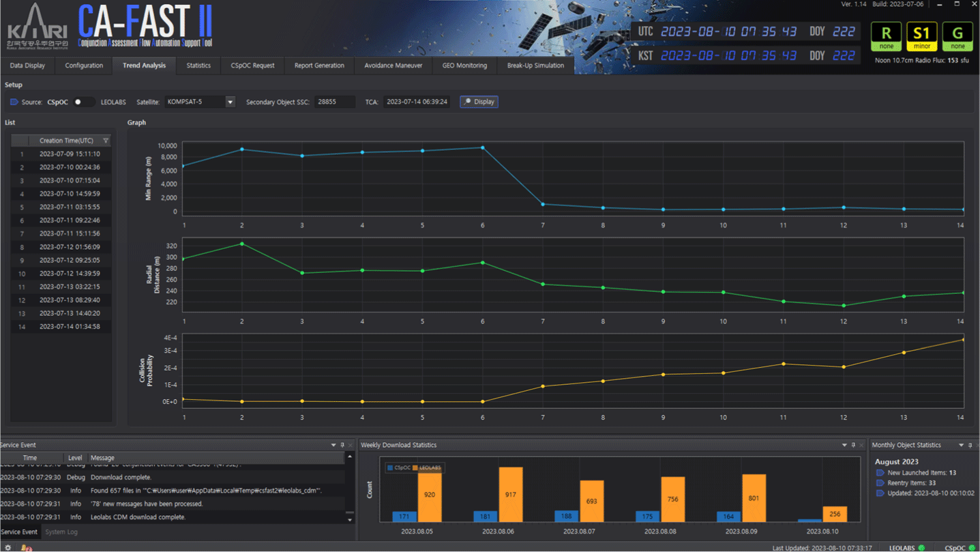Toggle Source switch between CSpOC and LEOLABS

(x=83, y=102)
